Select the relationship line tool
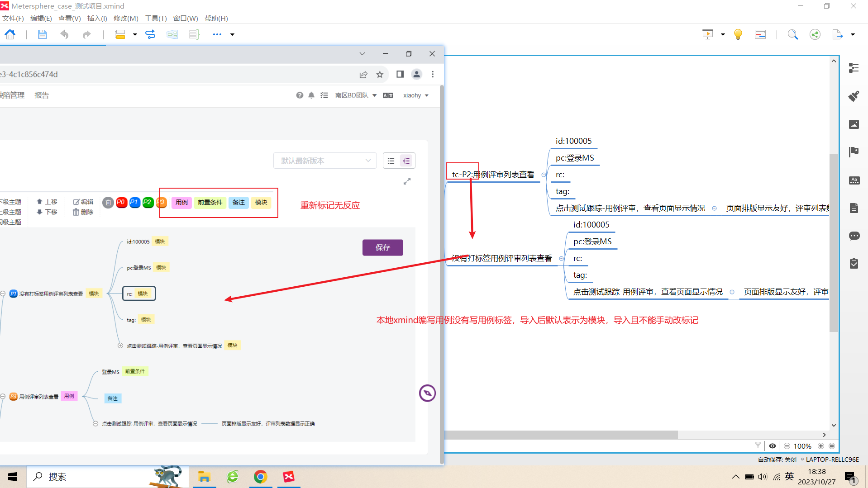Image resolution: width=868 pixels, height=488 pixels. point(150,34)
